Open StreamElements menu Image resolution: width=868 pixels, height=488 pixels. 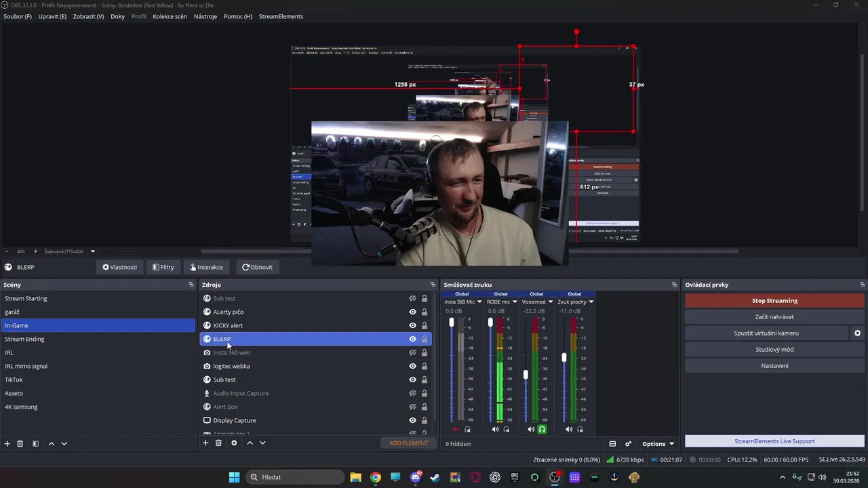click(281, 16)
